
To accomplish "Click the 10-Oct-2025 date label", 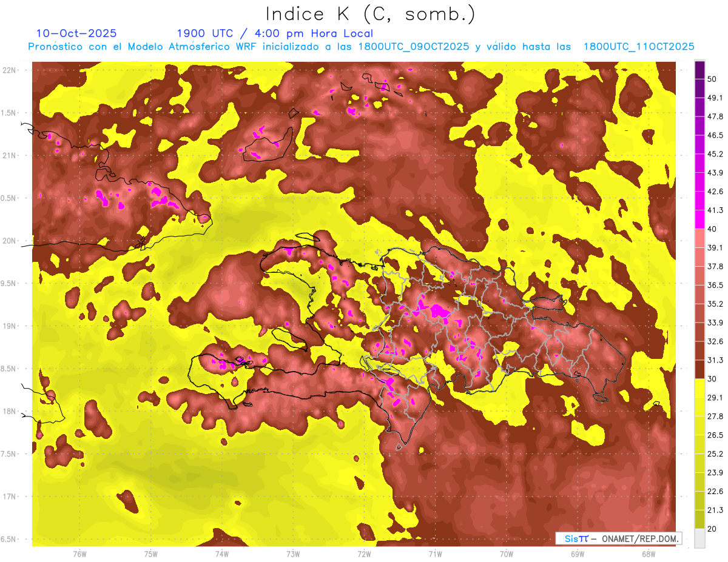I will tap(76, 33).
